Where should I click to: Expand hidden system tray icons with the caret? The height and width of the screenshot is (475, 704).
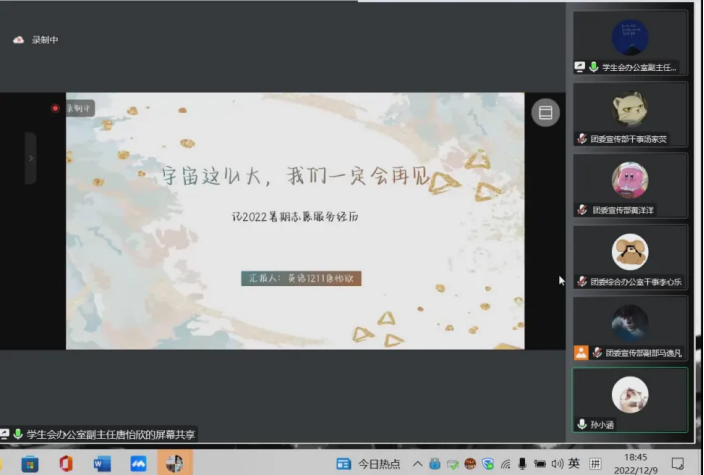418,464
